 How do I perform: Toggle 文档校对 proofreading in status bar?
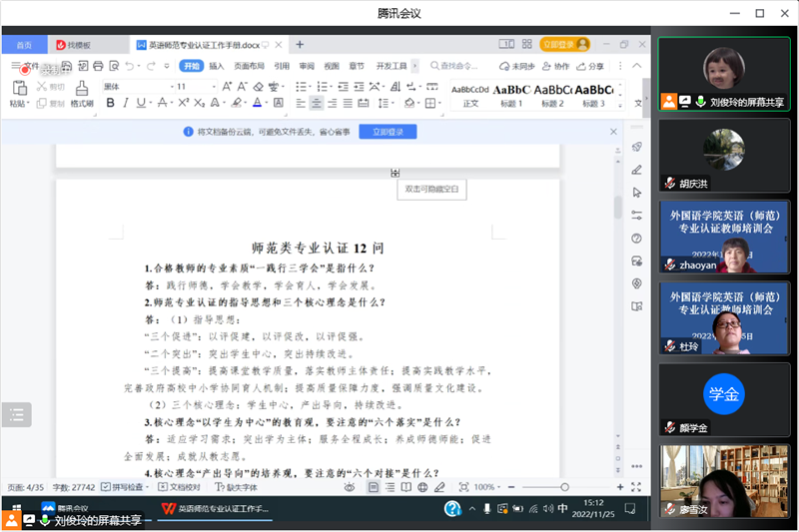pos(180,487)
